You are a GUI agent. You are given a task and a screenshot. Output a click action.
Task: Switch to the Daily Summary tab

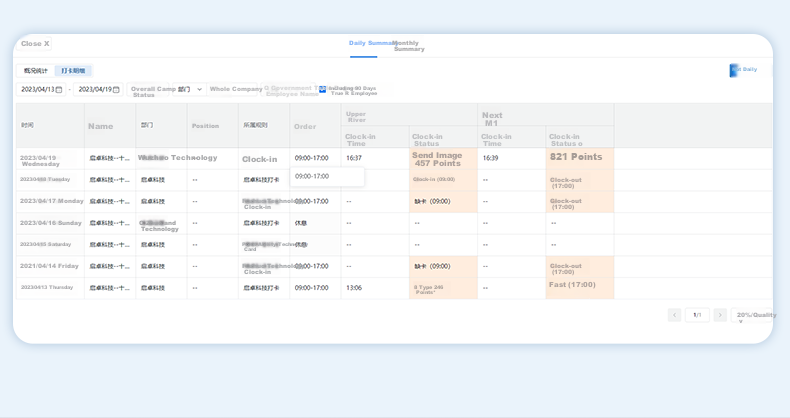tap(371, 43)
